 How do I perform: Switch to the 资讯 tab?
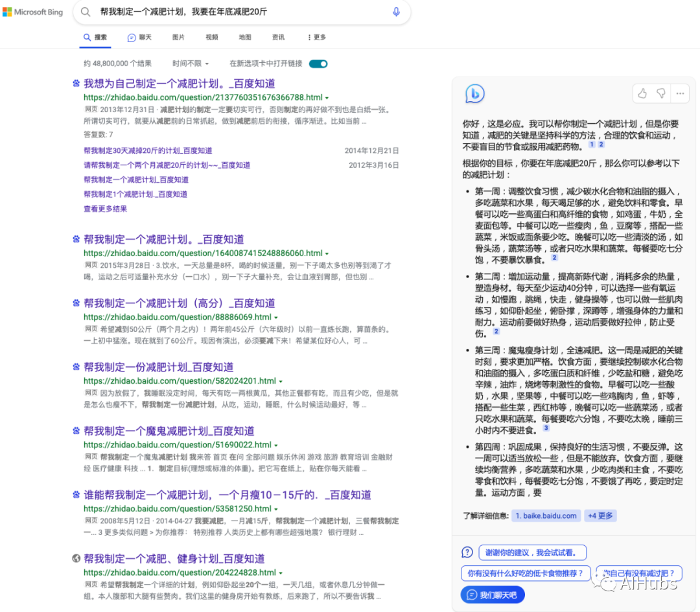[278, 38]
